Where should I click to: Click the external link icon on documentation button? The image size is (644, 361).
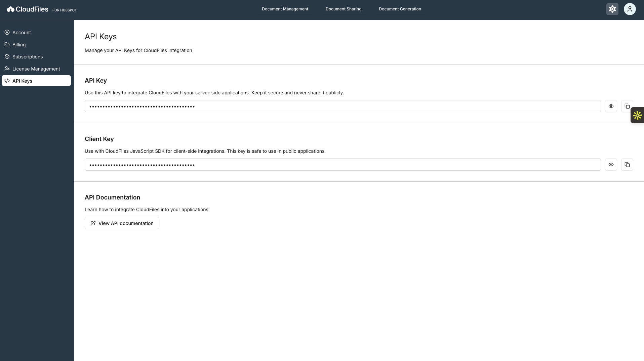tap(93, 223)
